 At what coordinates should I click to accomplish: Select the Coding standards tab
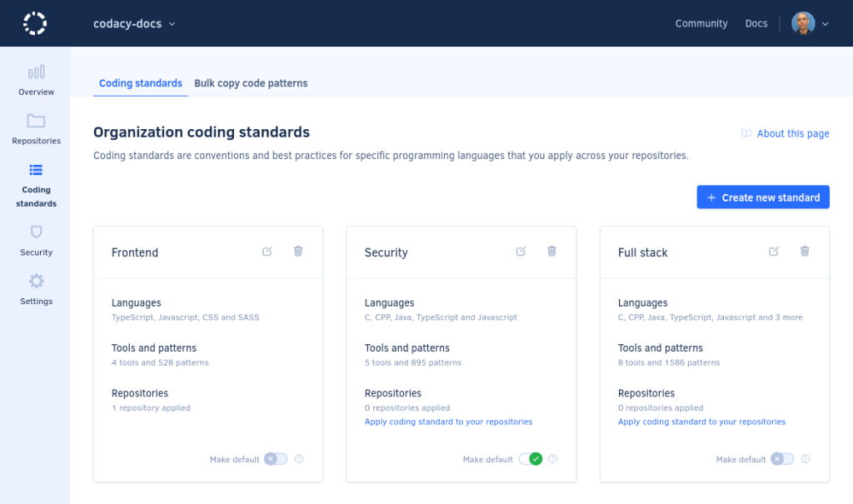point(140,83)
